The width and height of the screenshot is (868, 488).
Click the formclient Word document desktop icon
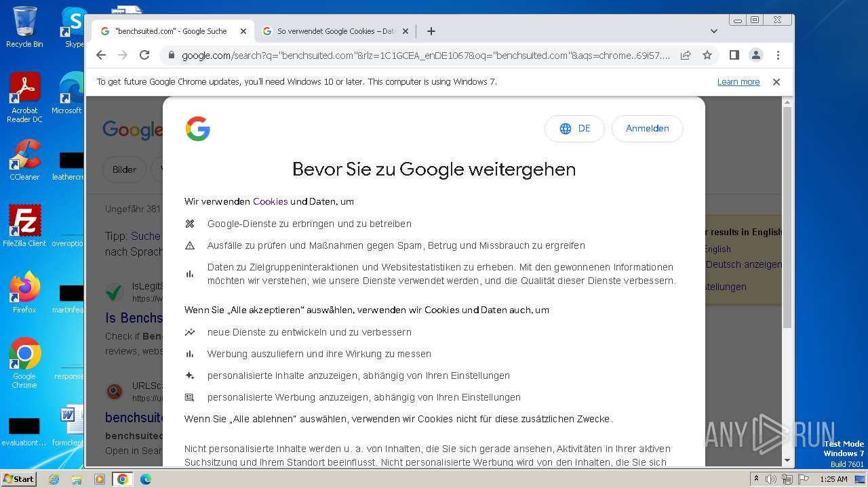[68, 427]
